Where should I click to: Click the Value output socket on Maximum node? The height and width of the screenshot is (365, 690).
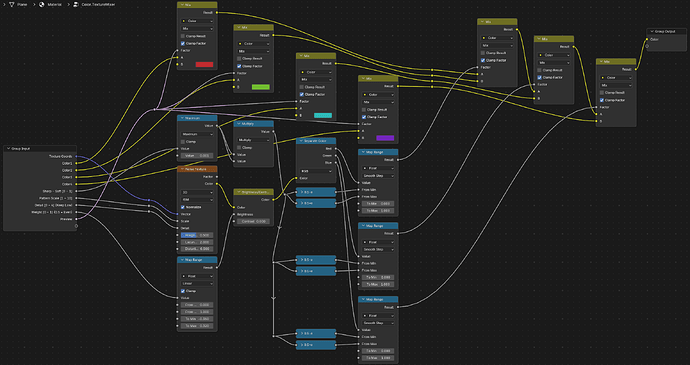(217, 126)
